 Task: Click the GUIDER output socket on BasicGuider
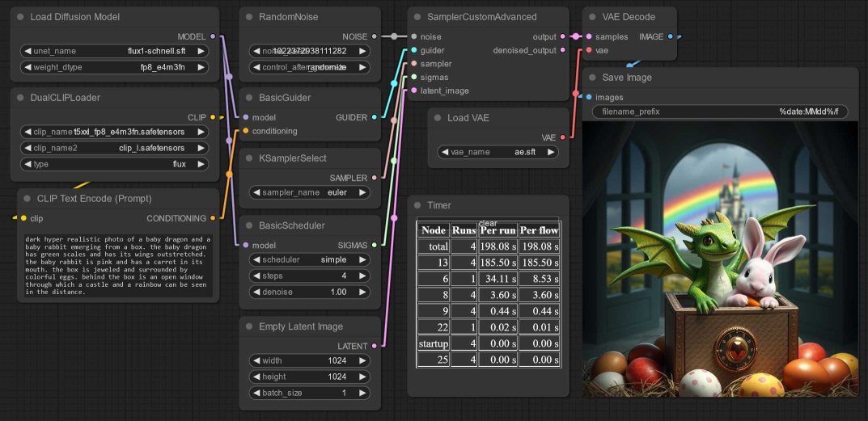374,117
